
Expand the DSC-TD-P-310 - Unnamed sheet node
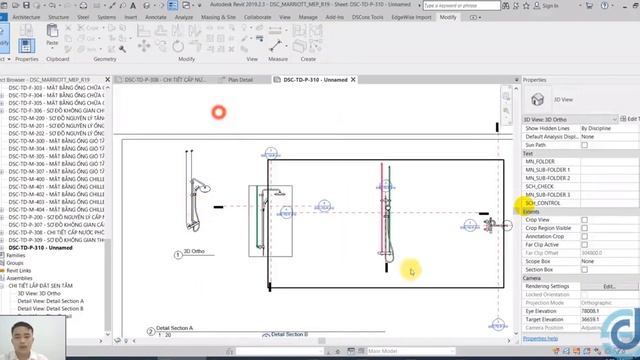point(2,248)
